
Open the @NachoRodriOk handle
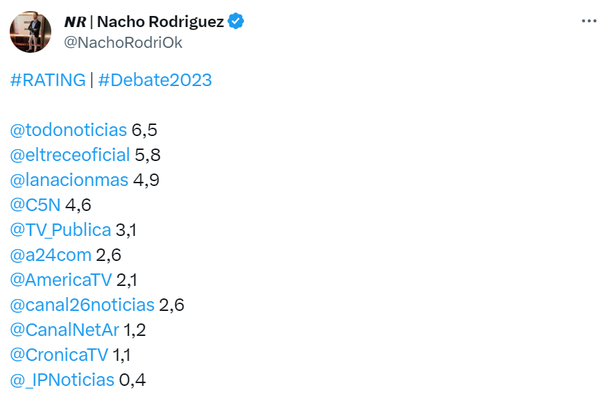123,42
